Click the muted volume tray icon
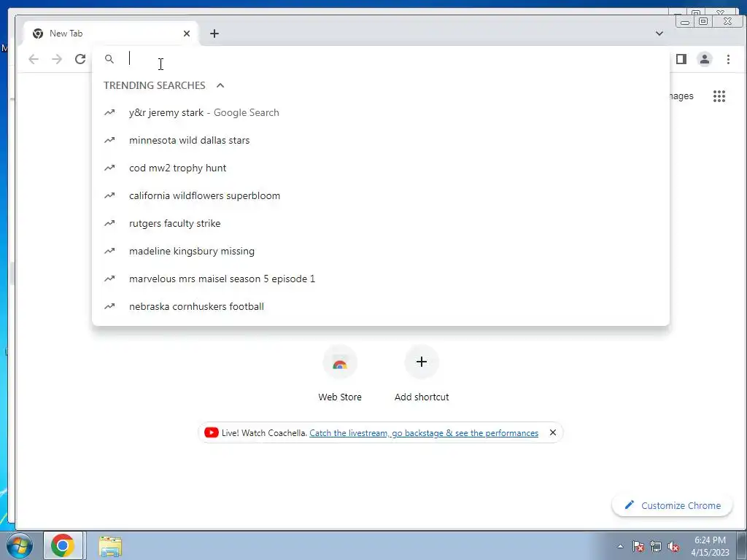This screenshot has width=747, height=560. pyautogui.click(x=673, y=546)
